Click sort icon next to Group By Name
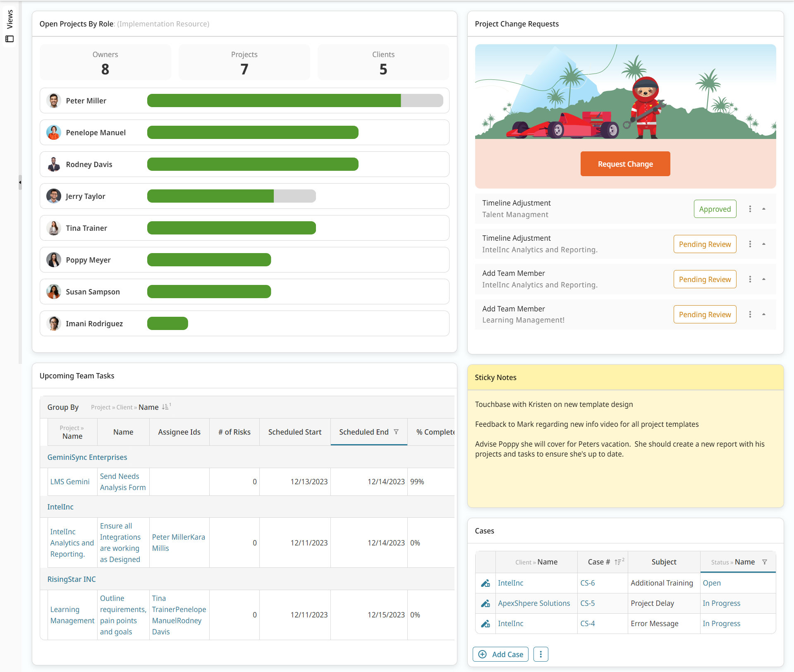Image resolution: width=794 pixels, height=672 pixels. pos(166,407)
